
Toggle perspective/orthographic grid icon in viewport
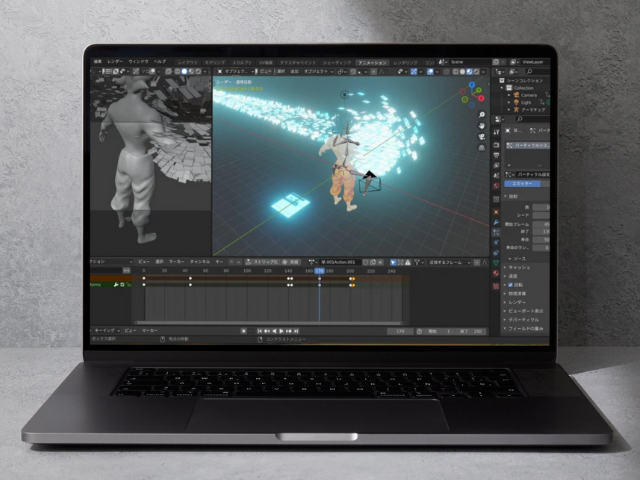[x=482, y=148]
